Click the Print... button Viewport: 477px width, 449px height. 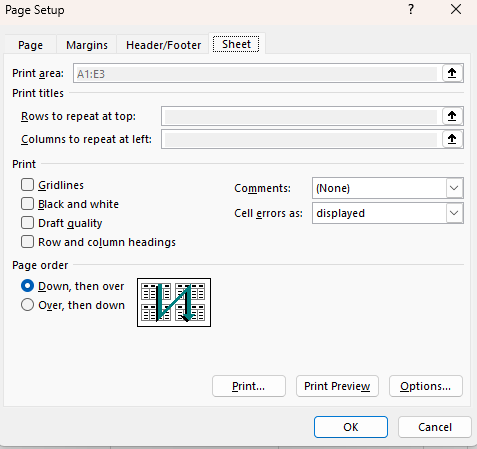point(249,386)
